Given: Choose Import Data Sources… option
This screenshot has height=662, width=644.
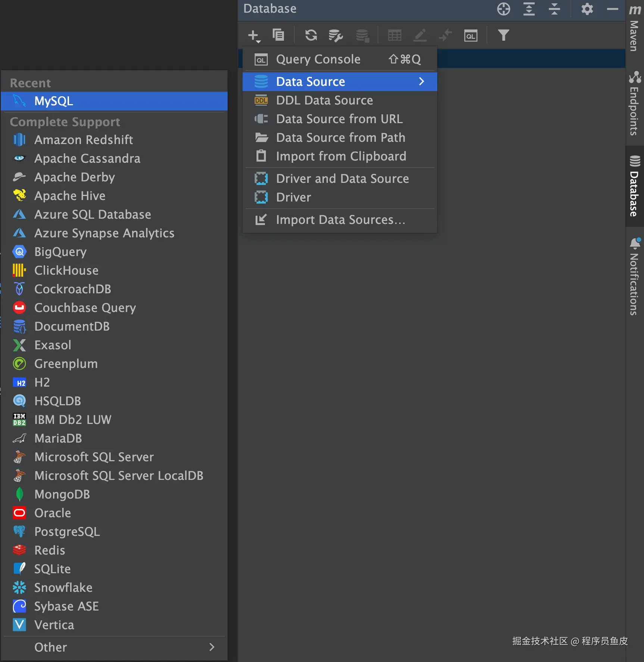Looking at the screenshot, I should pos(340,220).
